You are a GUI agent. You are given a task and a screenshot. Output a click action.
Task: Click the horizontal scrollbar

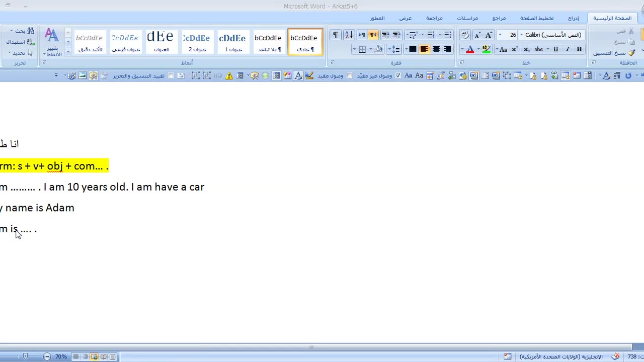pyautogui.click(x=316, y=347)
